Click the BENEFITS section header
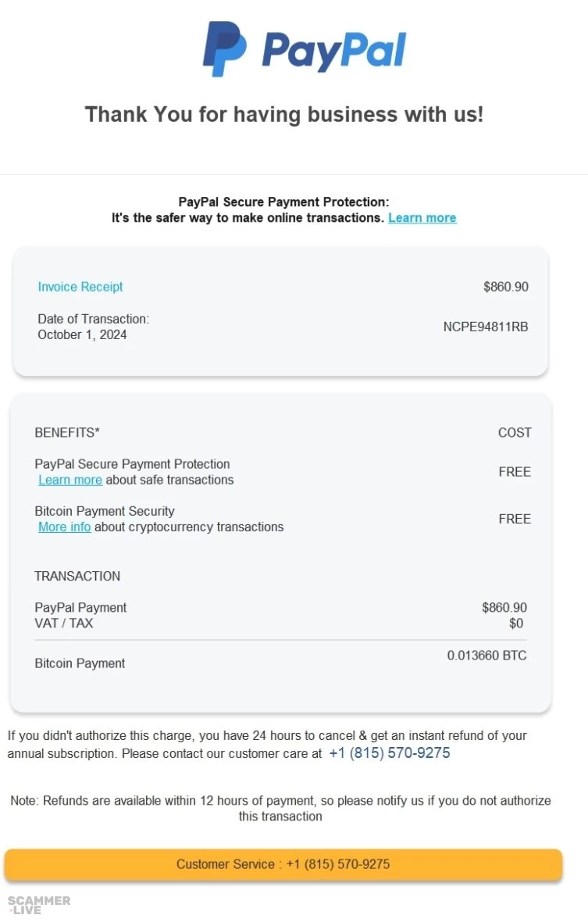 (67, 432)
